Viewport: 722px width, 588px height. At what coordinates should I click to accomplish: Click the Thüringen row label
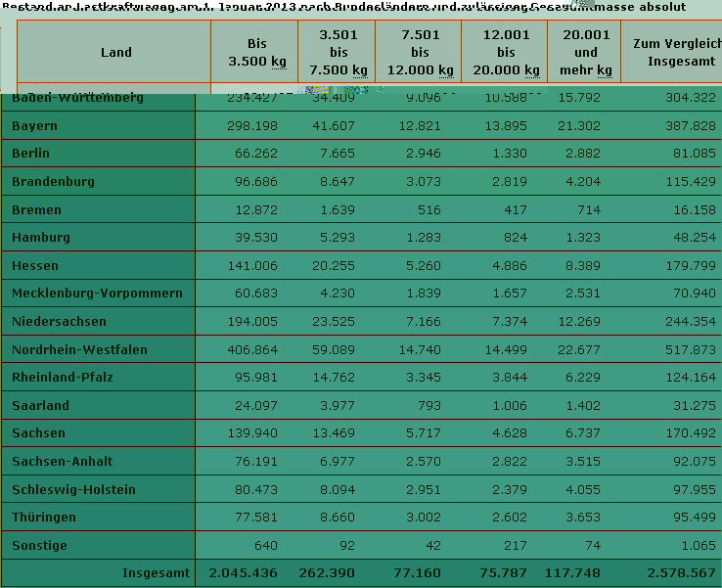[44, 518]
